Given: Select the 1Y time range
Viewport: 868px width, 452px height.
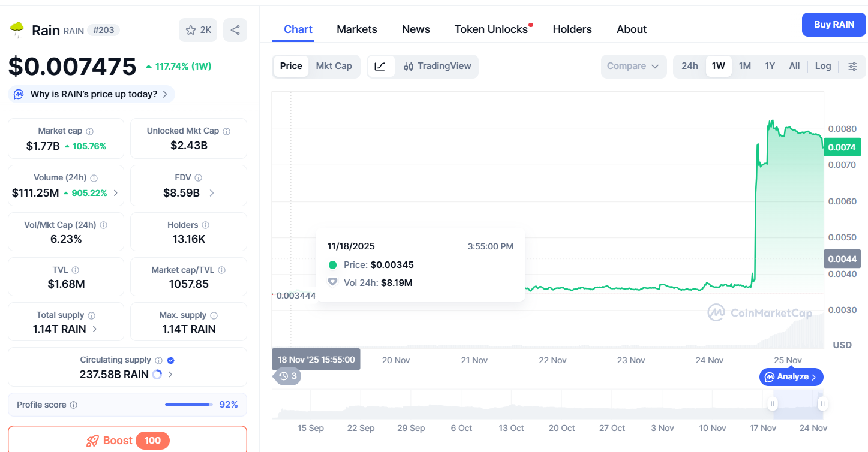Looking at the screenshot, I should (770, 66).
